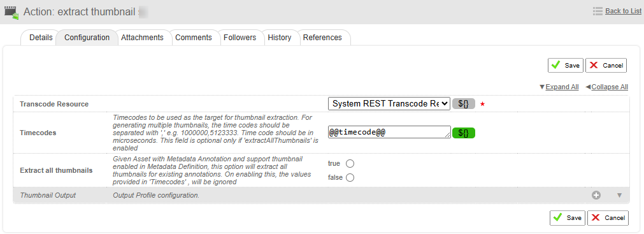The width and height of the screenshot is (644, 234).
Task: Click the top Cancel button
Action: (606, 66)
